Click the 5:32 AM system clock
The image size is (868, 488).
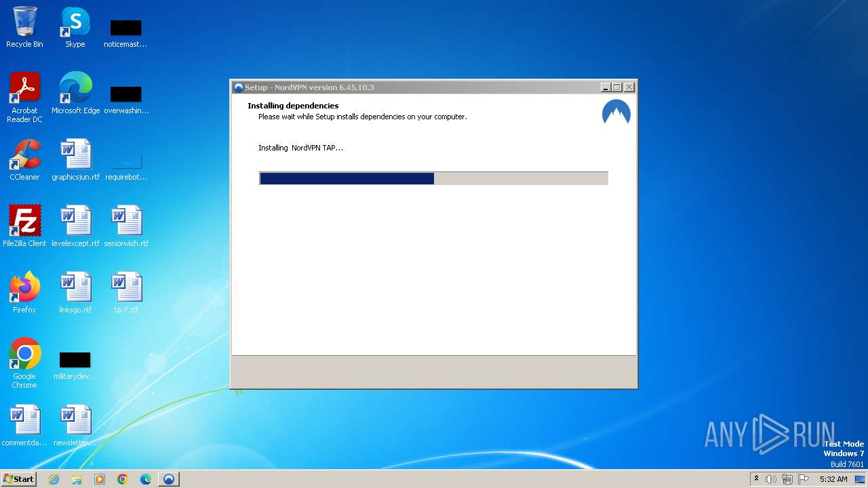(833, 479)
